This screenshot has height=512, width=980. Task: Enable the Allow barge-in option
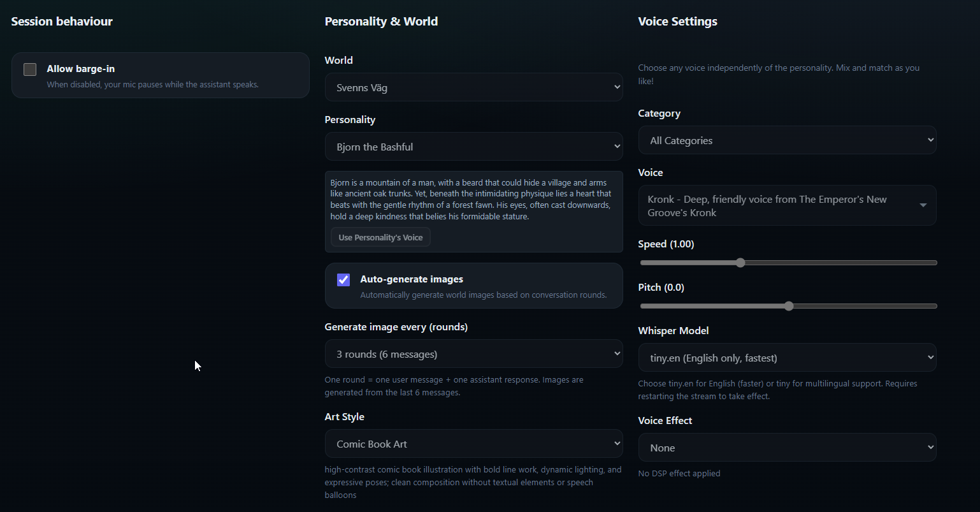point(30,69)
